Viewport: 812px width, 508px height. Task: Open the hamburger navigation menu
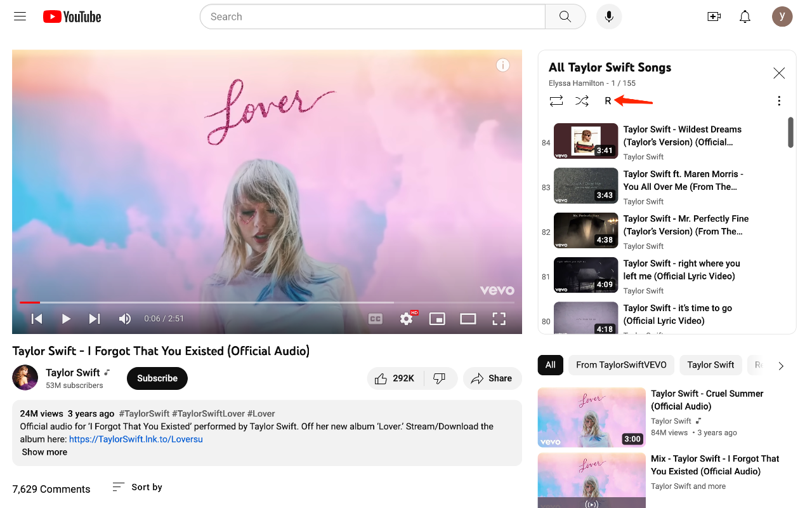(20, 16)
